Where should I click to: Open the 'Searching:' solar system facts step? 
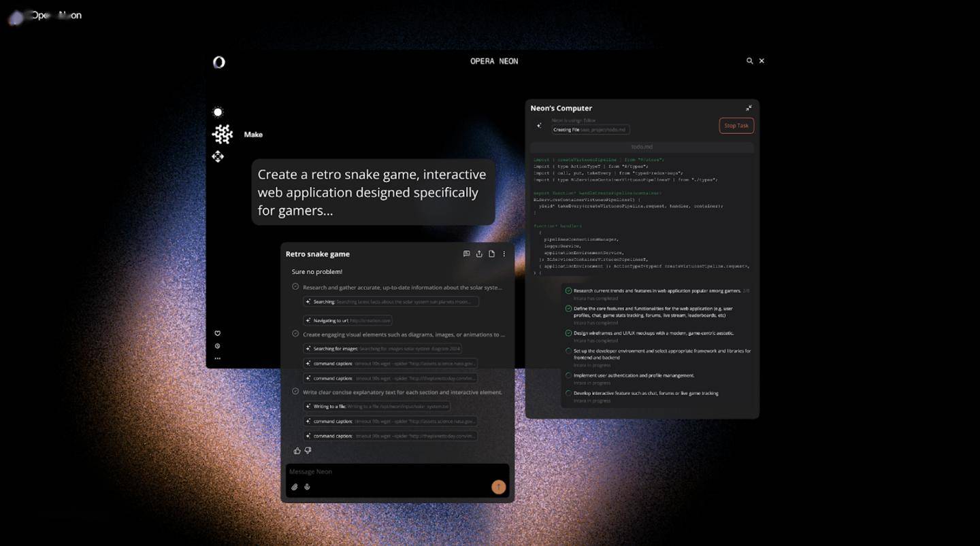coord(391,301)
